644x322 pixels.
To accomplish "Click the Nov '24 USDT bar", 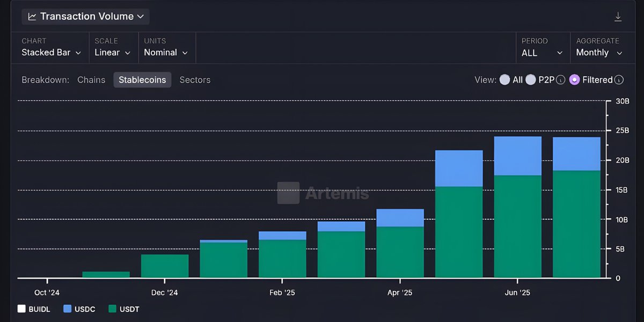I will pyautogui.click(x=106, y=275).
